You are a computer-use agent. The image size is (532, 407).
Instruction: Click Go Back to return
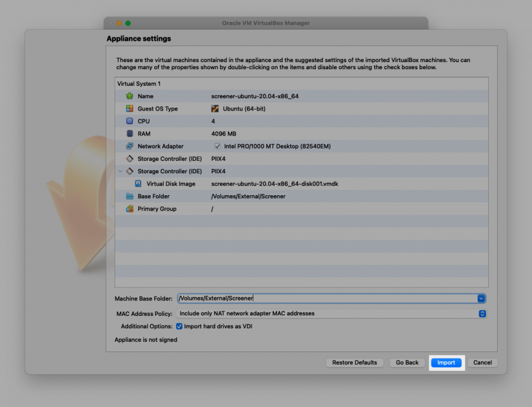click(x=407, y=363)
